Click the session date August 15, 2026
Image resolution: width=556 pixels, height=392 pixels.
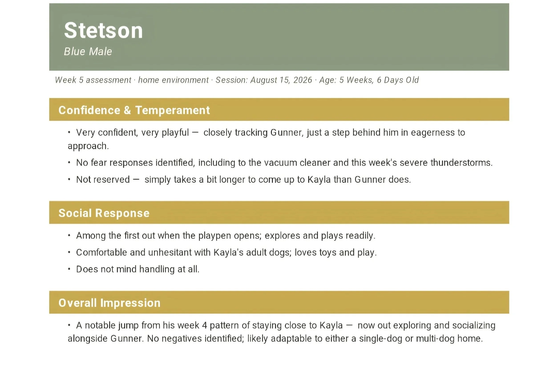[281, 80]
